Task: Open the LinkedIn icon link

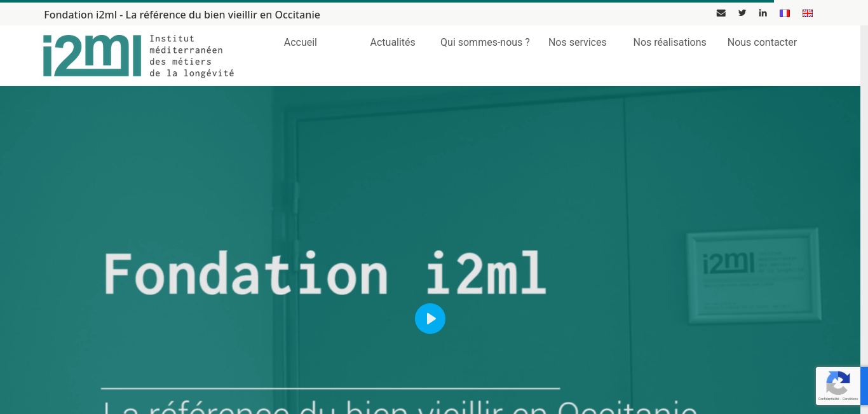Action: pos(763,13)
